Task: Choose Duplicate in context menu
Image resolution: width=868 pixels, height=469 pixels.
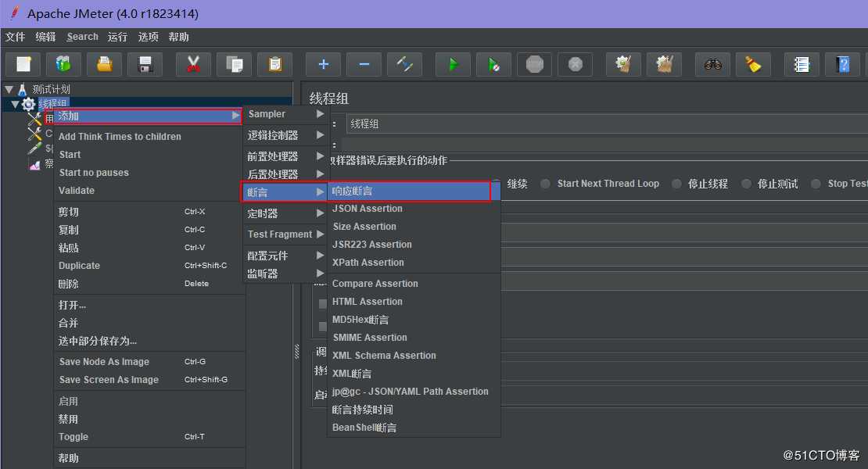Action: tap(149, 266)
